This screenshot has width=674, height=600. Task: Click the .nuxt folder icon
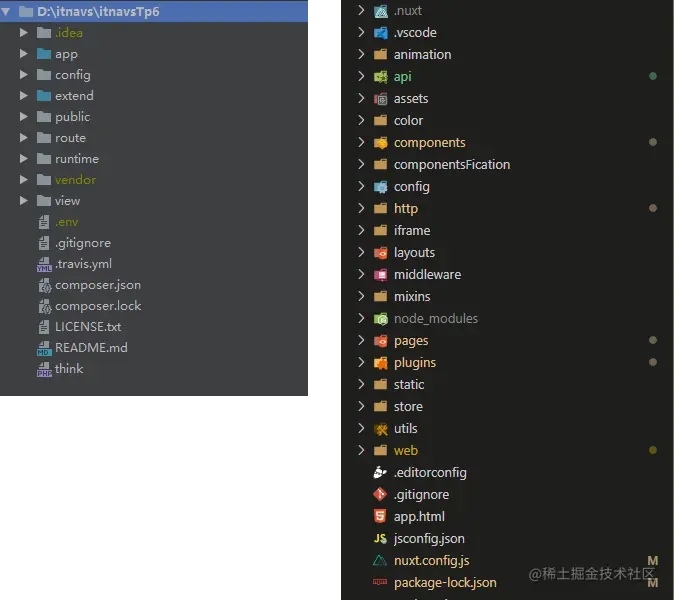(381, 11)
